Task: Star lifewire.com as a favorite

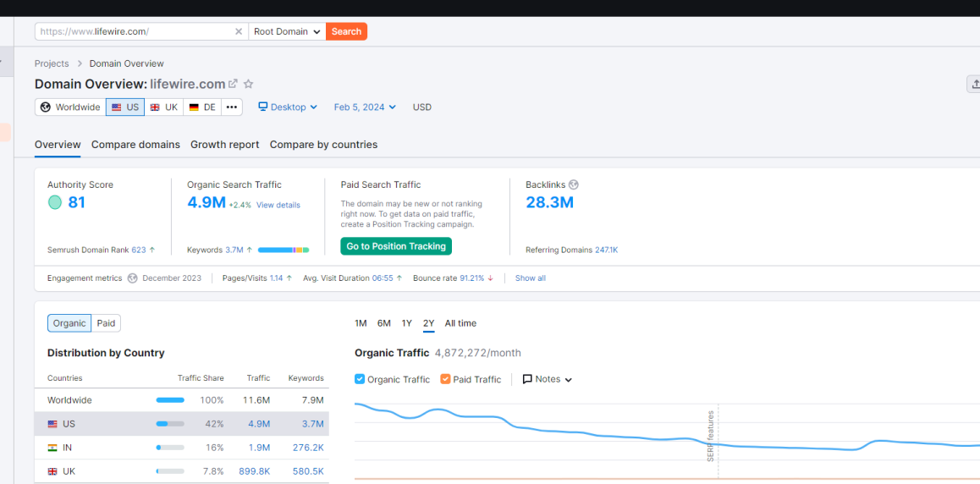Action: [x=248, y=84]
